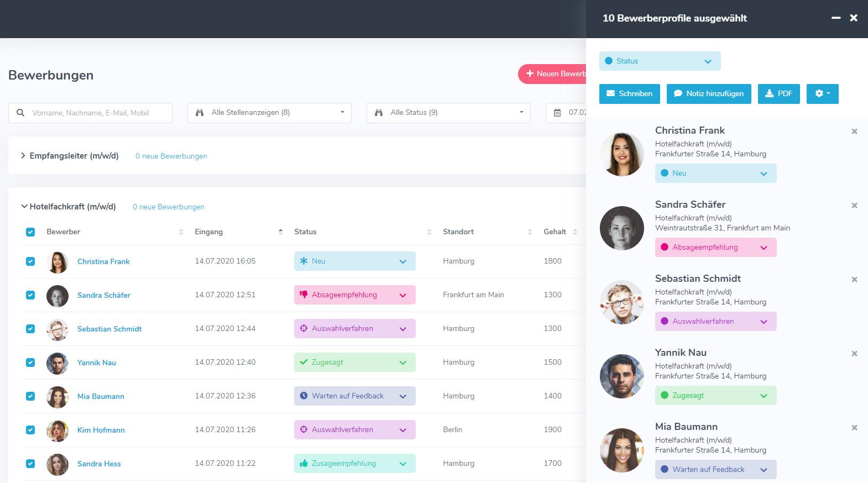This screenshot has height=483, width=868.
Task: Remove Christina Frank from the selection panel
Action: 854,132
